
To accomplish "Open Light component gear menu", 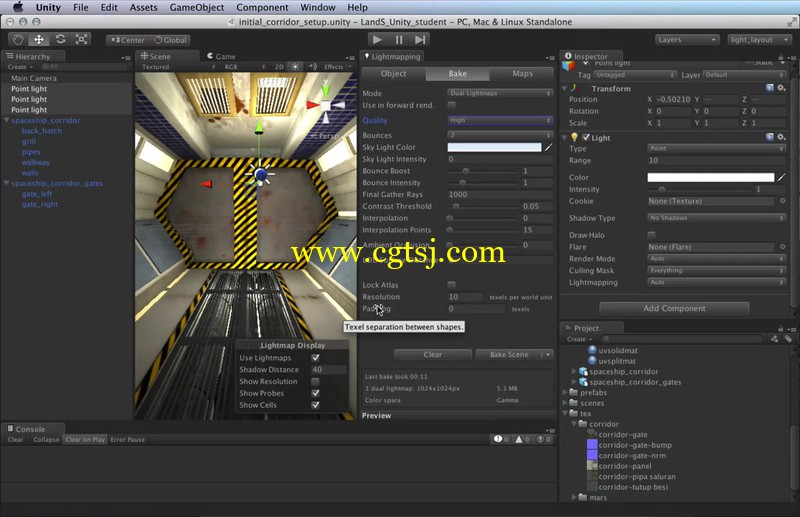I will [x=782, y=137].
